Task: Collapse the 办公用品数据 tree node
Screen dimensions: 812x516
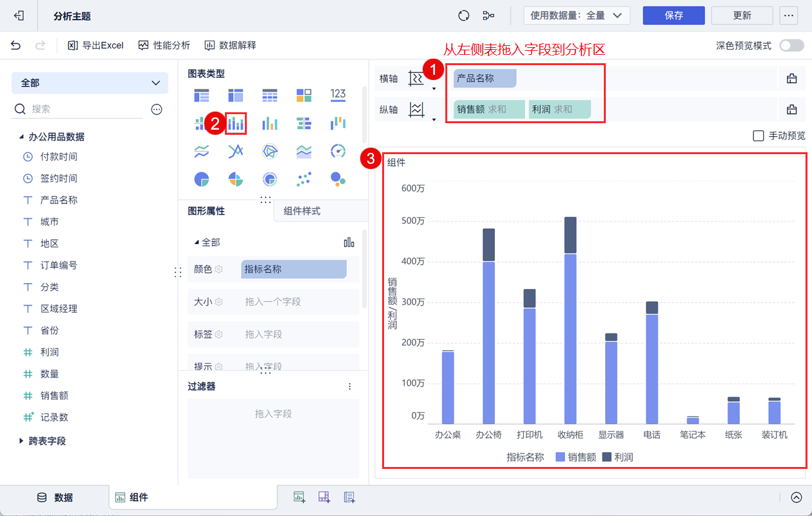Action: click(x=21, y=137)
